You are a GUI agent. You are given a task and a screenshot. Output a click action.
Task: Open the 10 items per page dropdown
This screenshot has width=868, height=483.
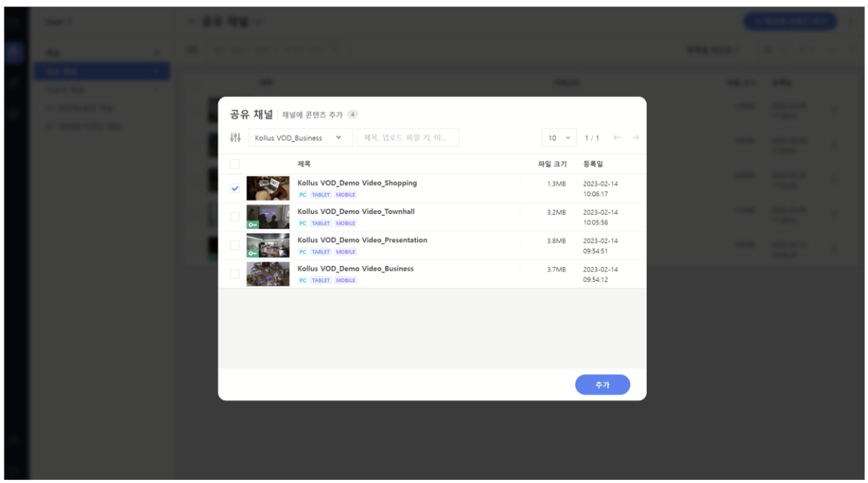pyautogui.click(x=558, y=138)
